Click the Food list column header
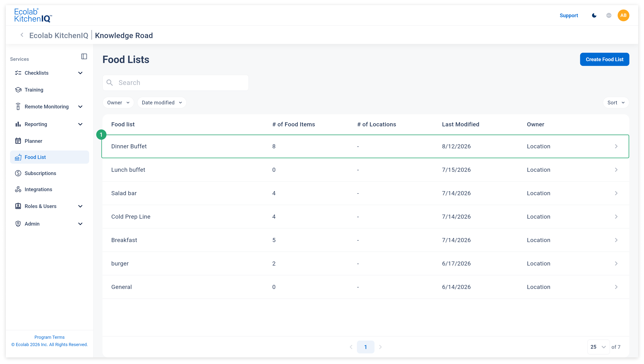This screenshot has width=644, height=364. [123, 124]
